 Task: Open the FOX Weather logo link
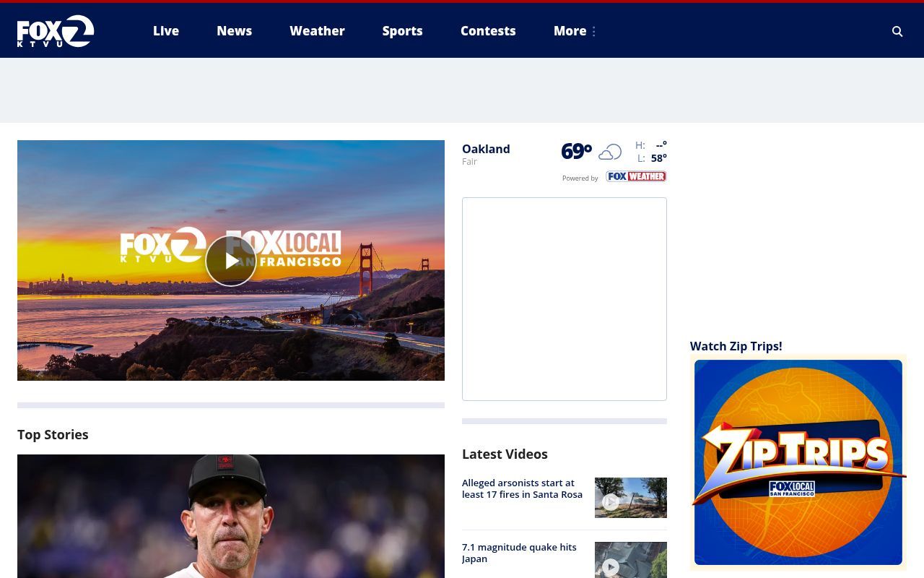point(636,176)
